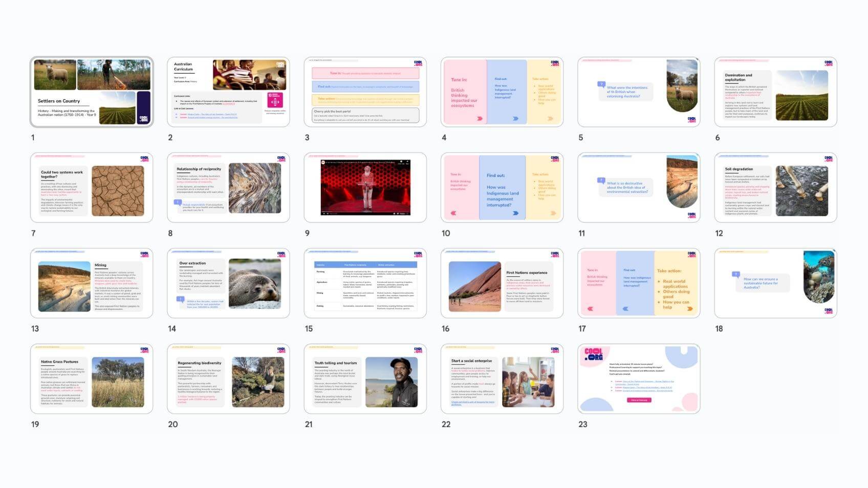Select the 'Soil degradation' slide thumbnail
The height and width of the screenshot is (488, 868).
(x=775, y=188)
